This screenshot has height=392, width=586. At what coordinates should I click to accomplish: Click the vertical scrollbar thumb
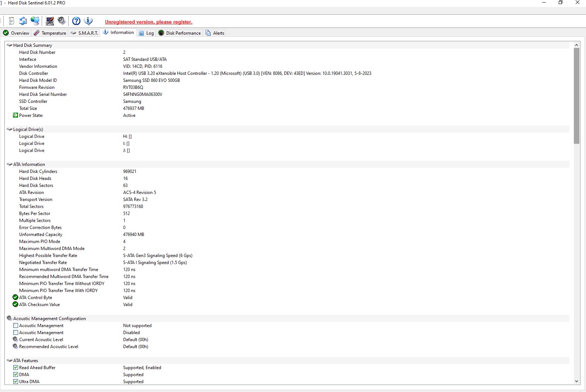576,96
